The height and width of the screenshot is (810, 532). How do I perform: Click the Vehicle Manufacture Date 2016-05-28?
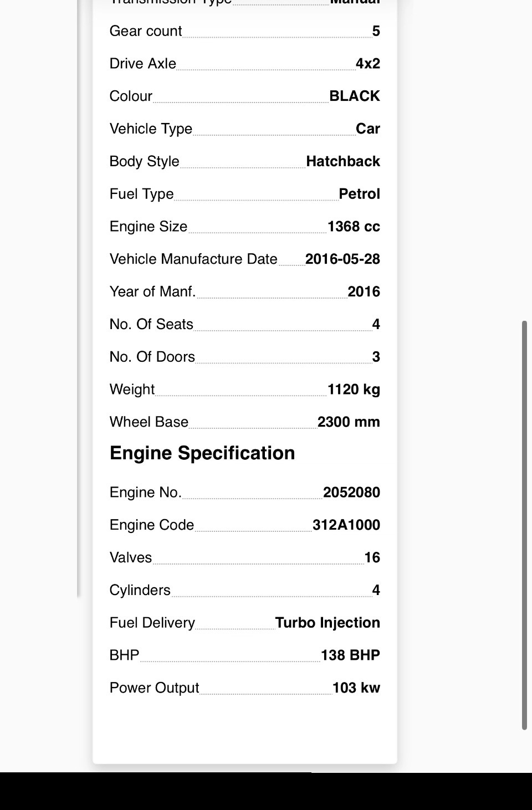(x=342, y=259)
